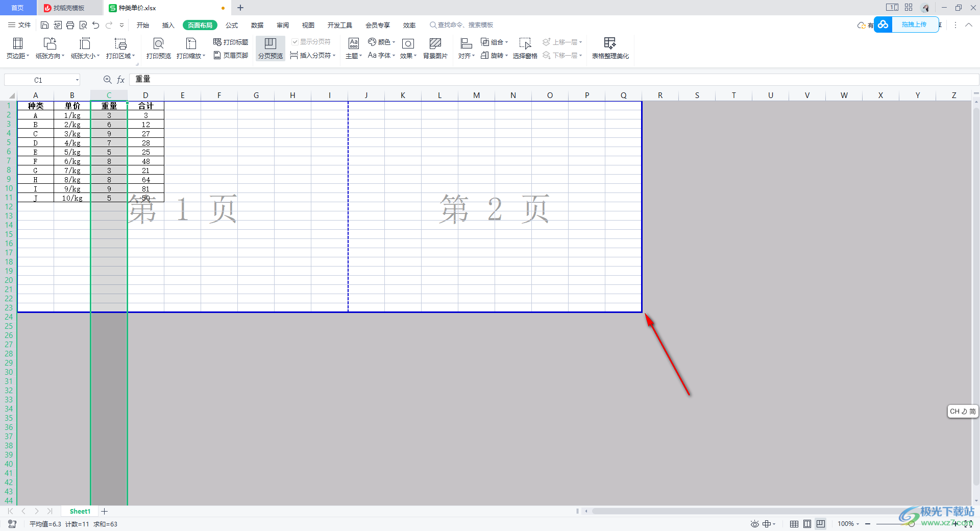Click the 表格整理美化 table beautify button

610,49
